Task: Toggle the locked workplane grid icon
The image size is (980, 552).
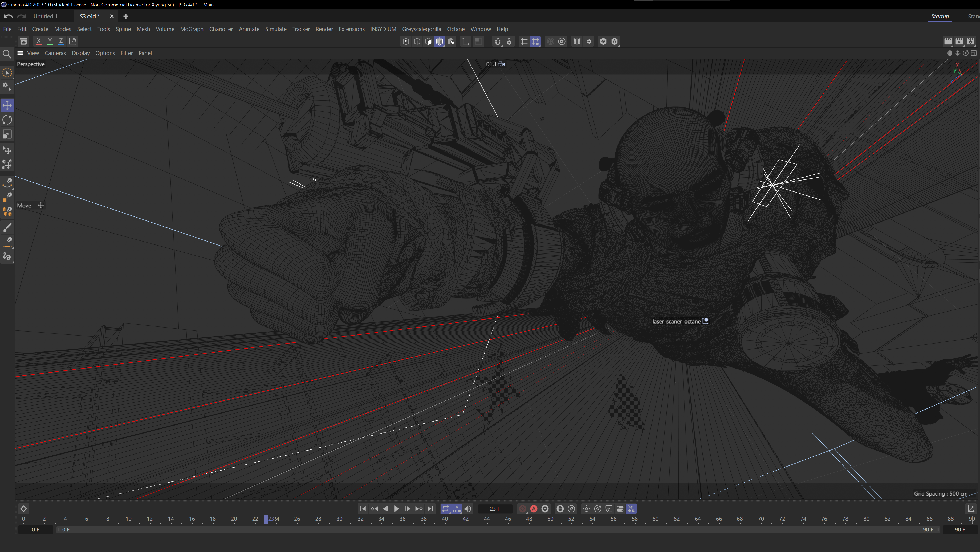Action: (x=535, y=42)
